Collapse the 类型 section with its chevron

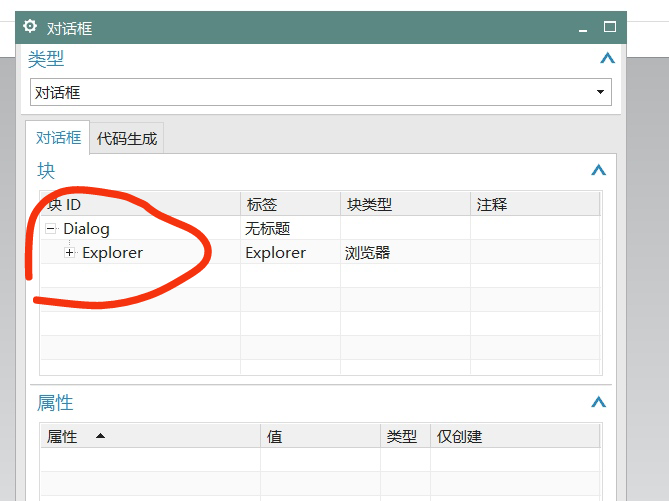(x=606, y=59)
